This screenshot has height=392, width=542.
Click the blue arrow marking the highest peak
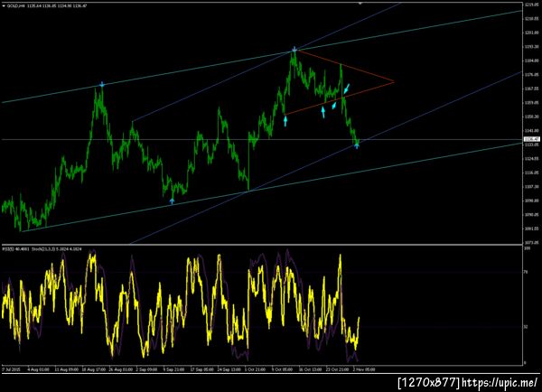294,49
